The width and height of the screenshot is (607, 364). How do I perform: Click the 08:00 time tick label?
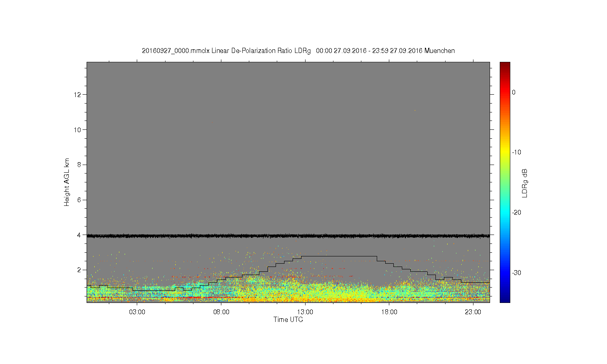click(x=221, y=312)
